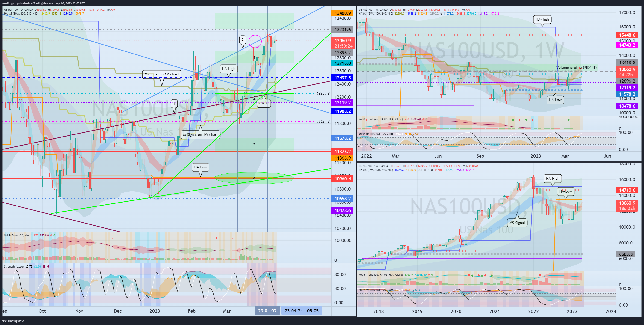Select the 'M-Signal on 1W chart' callout
The image size is (644, 325).
200,134
